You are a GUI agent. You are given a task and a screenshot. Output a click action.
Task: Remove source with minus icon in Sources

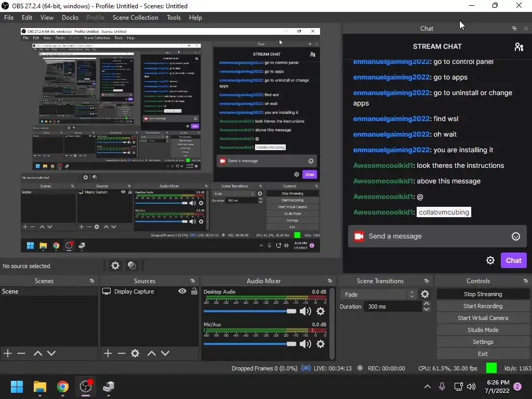(x=122, y=353)
